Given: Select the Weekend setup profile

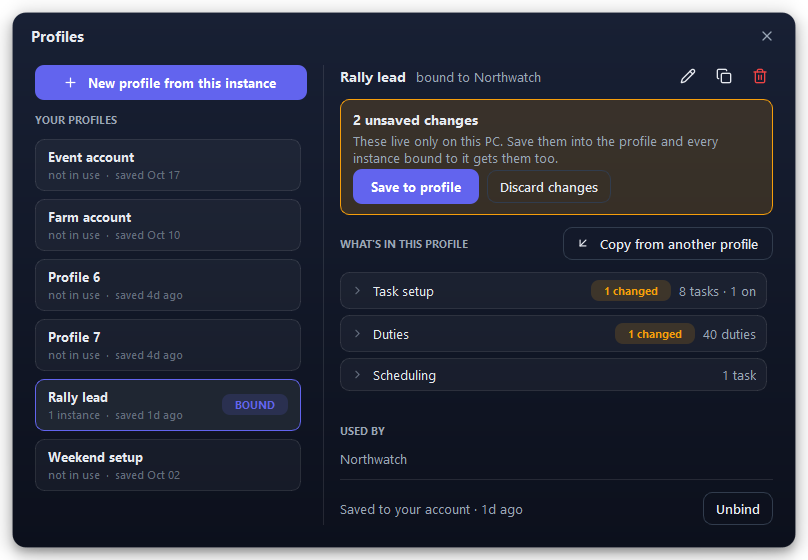Looking at the screenshot, I should tap(167, 465).
